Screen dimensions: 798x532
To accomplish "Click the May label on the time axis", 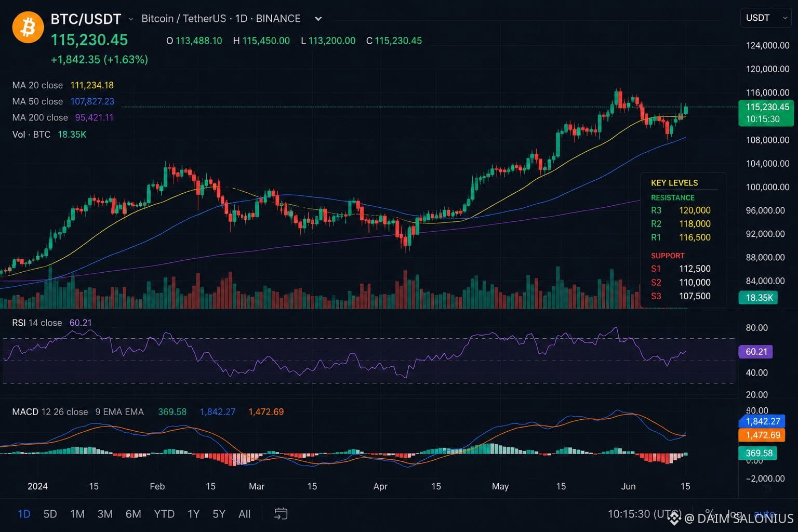I will pos(500,486).
